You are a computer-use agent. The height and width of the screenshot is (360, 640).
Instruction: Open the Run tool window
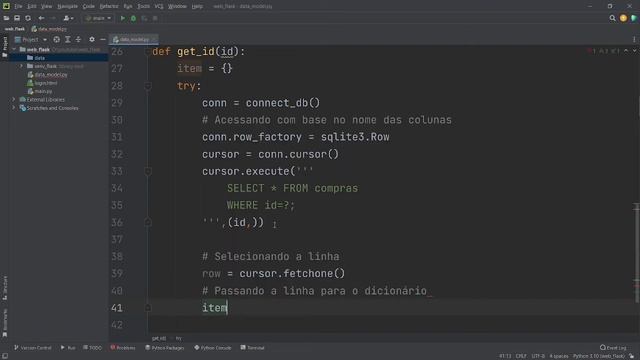(68, 348)
